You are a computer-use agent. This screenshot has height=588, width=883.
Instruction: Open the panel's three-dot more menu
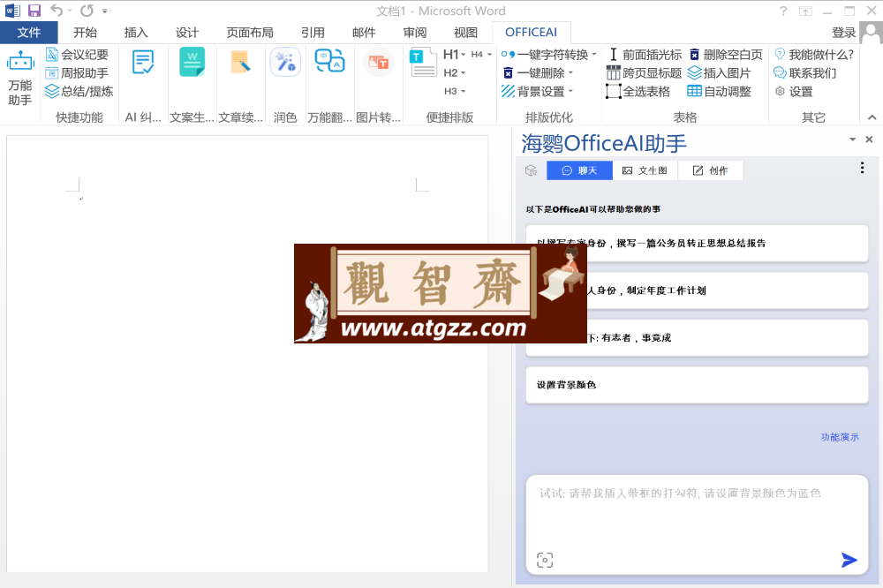(x=862, y=167)
